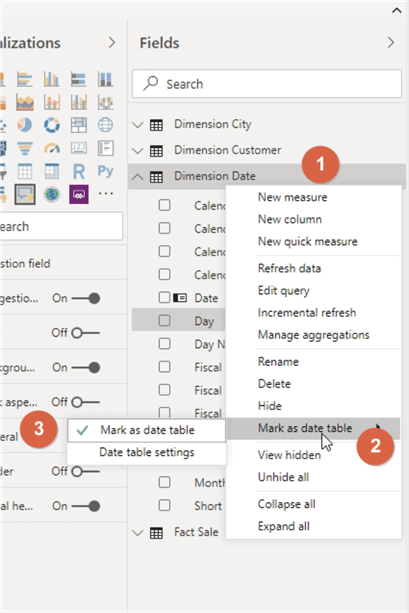Select the R script visual icon
The width and height of the screenshot is (409, 613).
pos(79,171)
